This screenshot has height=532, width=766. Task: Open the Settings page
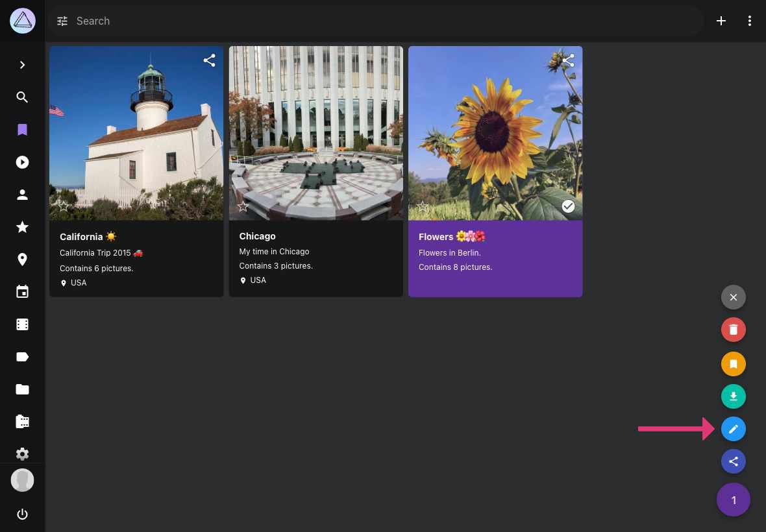tap(22, 453)
